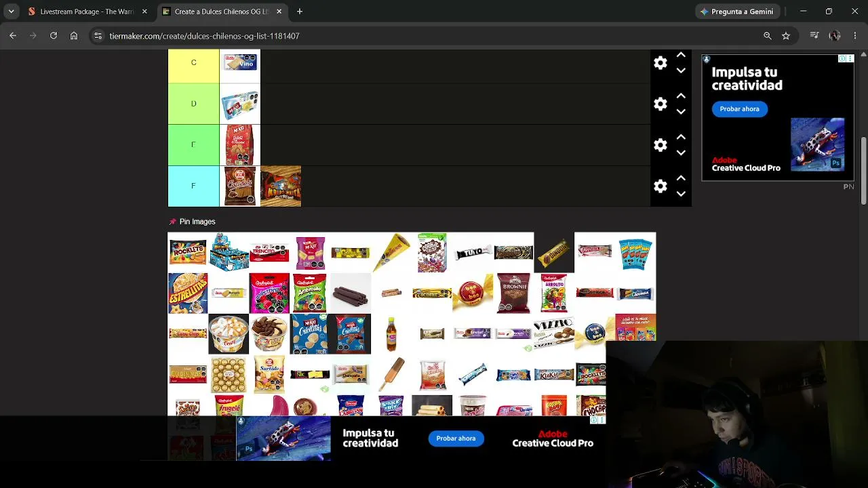Open the media controls icon in toolbar

point(814,36)
